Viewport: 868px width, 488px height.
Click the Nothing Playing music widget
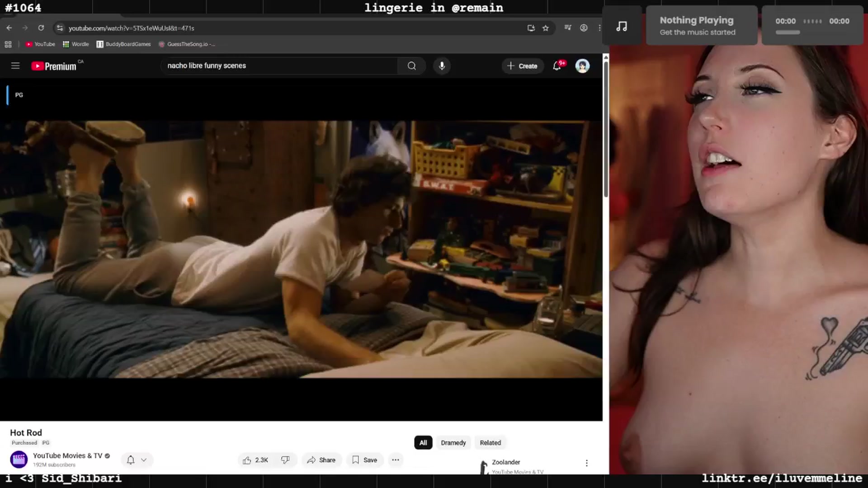(x=702, y=26)
